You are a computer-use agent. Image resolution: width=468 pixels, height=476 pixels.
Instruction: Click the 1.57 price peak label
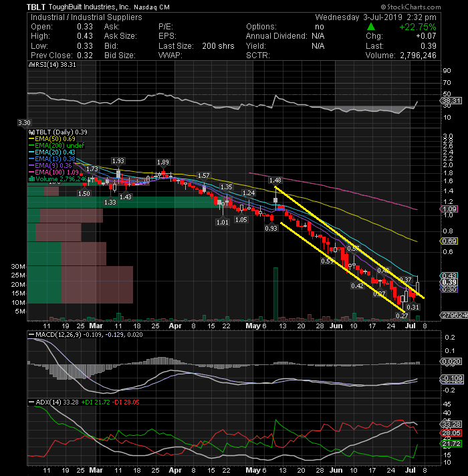pyautogui.click(x=204, y=176)
